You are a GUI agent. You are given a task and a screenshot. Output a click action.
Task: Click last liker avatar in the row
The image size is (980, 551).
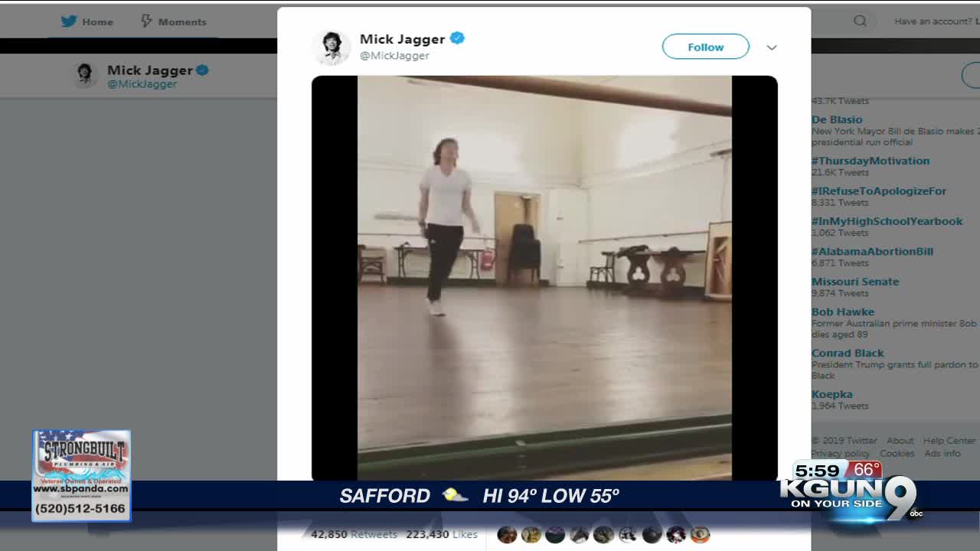[700, 535]
